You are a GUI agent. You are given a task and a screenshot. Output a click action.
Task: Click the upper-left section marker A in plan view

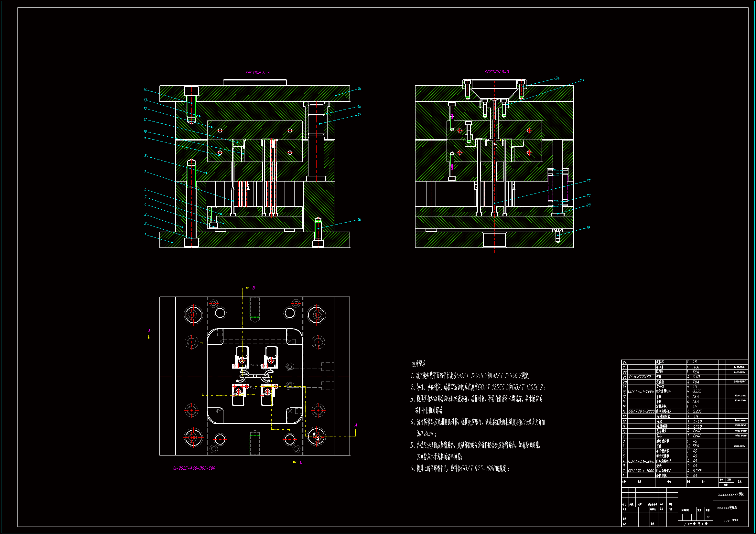(149, 331)
